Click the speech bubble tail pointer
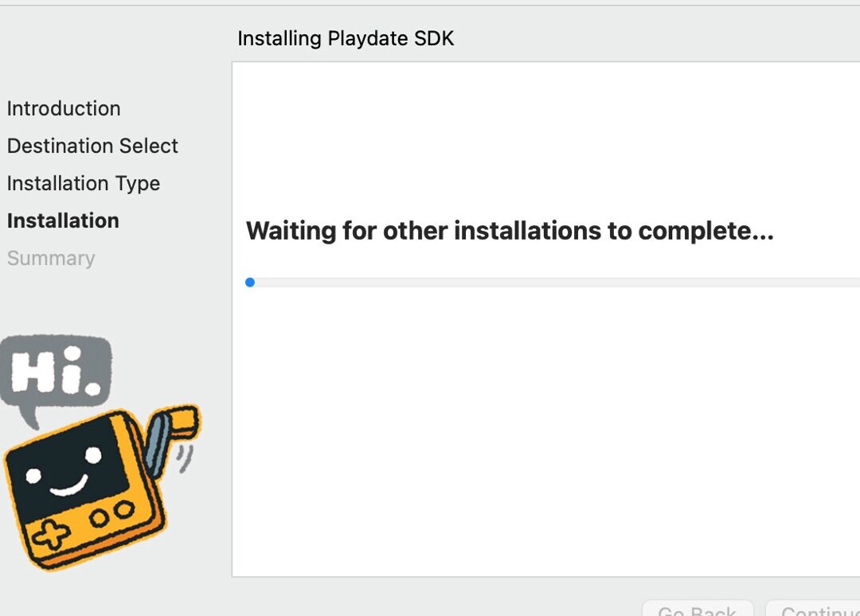The image size is (860, 616). (30, 416)
